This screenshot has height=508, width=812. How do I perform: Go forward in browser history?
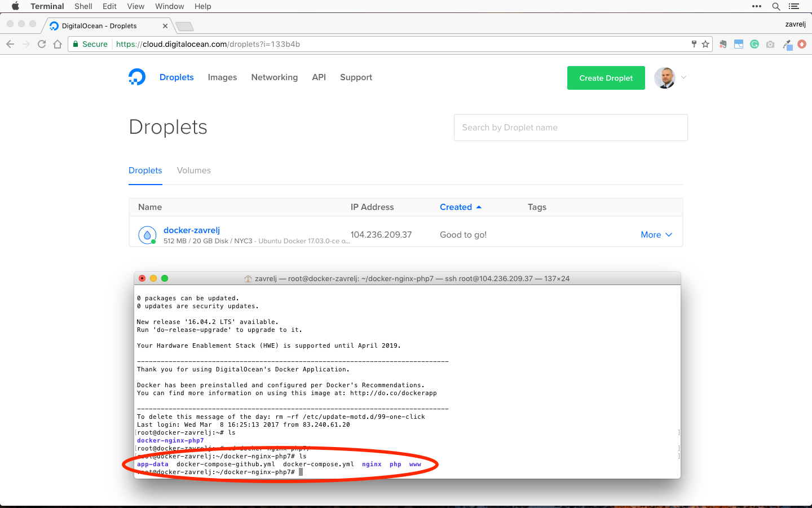tap(26, 44)
